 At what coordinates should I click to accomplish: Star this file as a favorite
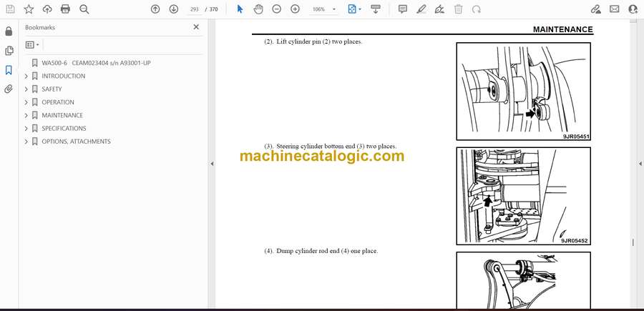pos(29,9)
